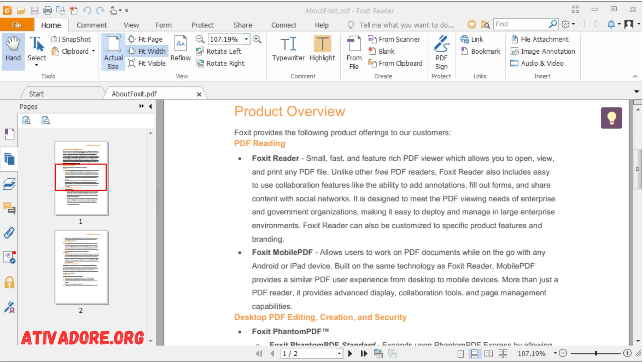Image resolution: width=644 pixels, height=362 pixels.
Task: Switch to the Share ribbon tab
Action: (243, 25)
